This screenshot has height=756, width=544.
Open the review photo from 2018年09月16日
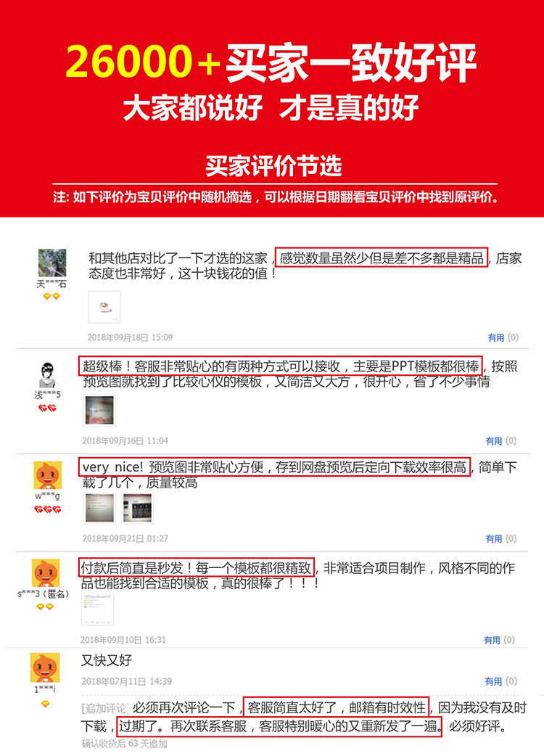pos(99,411)
